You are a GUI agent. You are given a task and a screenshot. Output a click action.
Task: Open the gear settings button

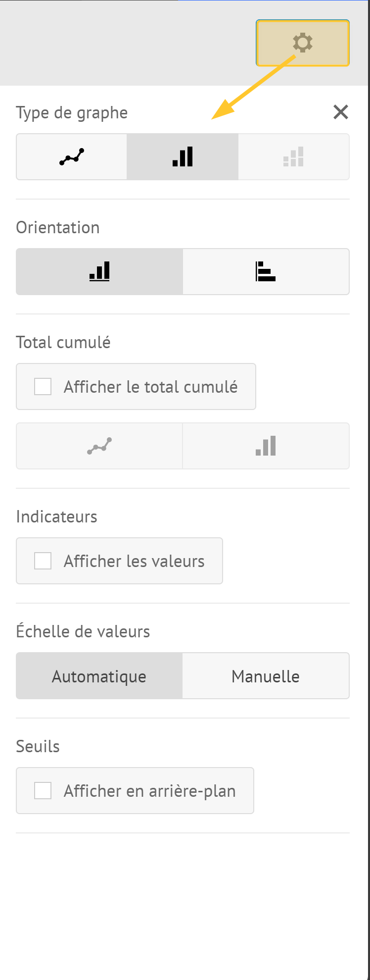coord(302,43)
